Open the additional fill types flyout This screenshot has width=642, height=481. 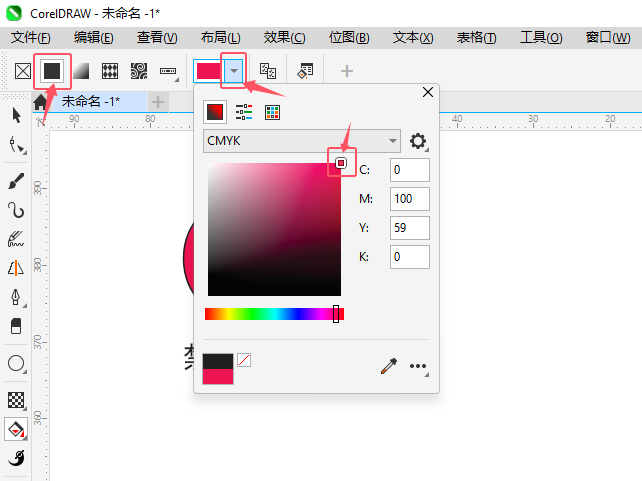click(169, 72)
